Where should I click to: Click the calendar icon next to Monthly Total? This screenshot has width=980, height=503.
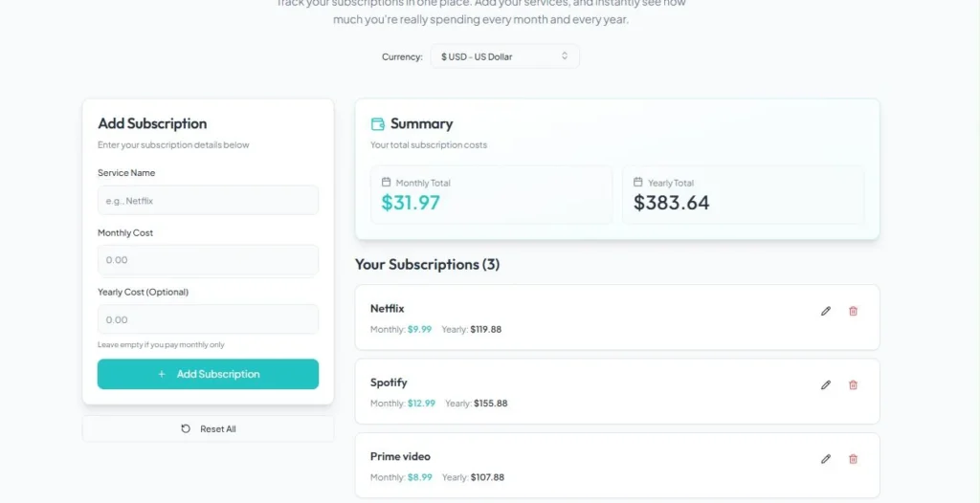386,182
